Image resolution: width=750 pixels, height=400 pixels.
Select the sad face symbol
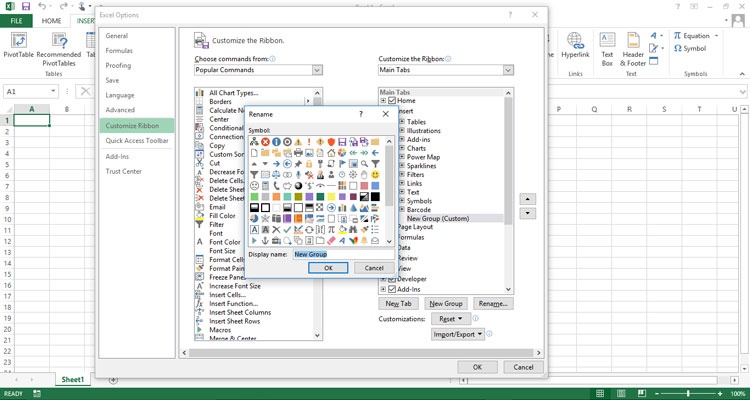pos(254,186)
